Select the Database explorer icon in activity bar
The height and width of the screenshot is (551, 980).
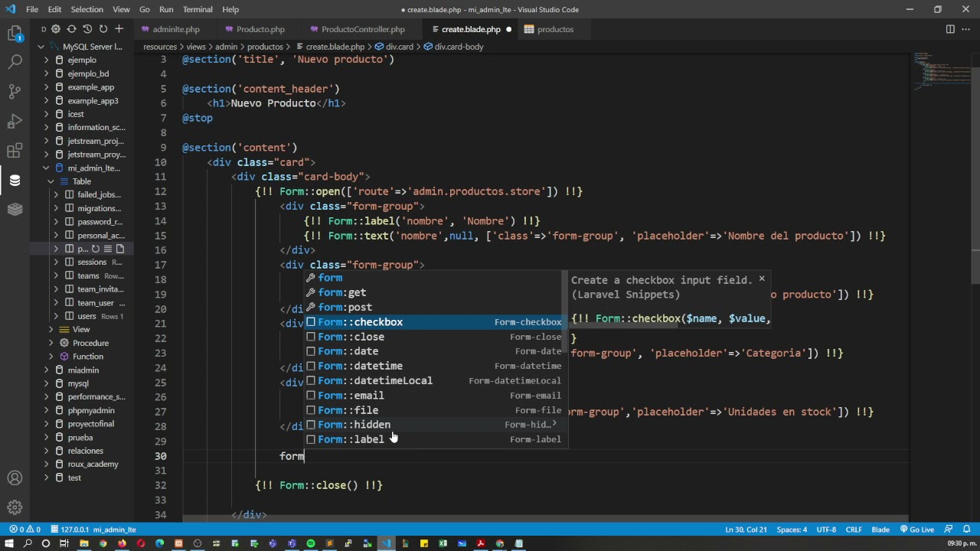point(15,181)
